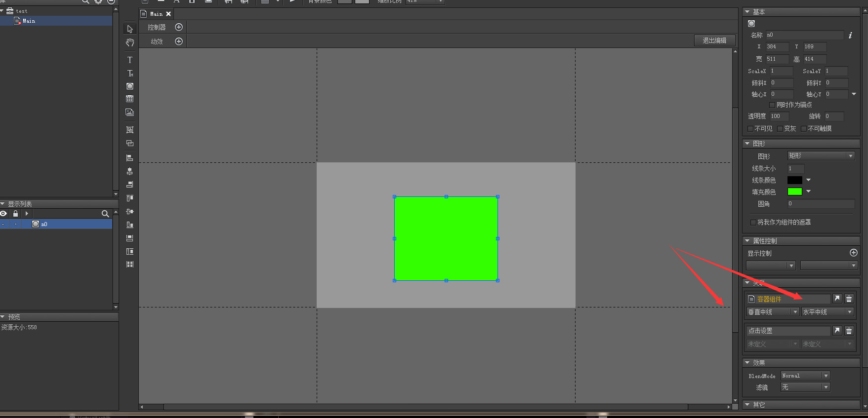This screenshot has height=418, width=868.
Task: Delete the 容器组件 relation with trash icon
Action: pyautogui.click(x=849, y=299)
